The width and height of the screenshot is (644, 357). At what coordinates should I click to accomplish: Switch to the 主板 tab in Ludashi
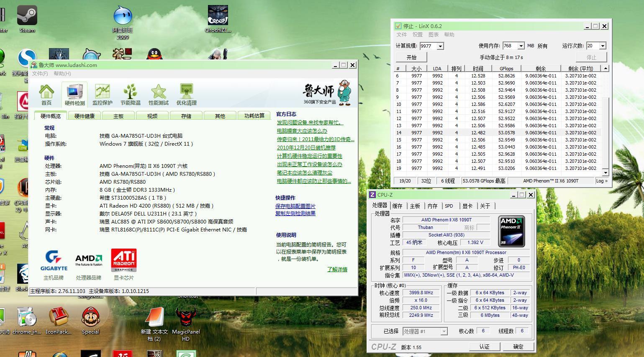point(118,116)
